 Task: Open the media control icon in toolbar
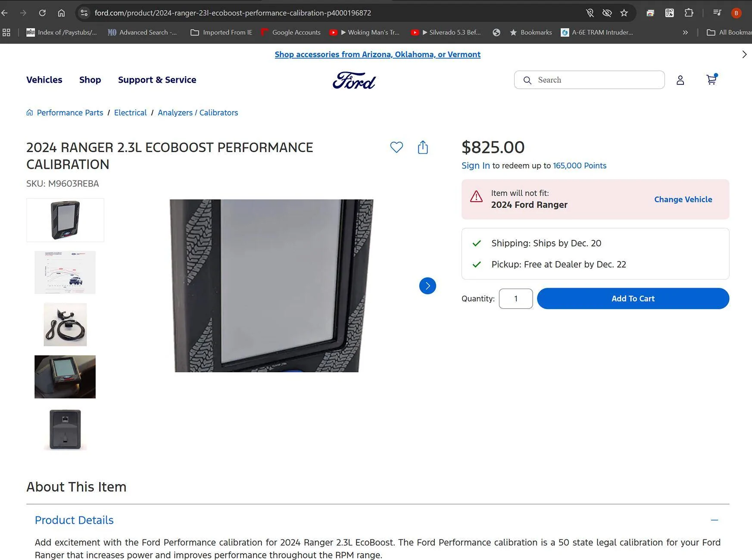(717, 13)
